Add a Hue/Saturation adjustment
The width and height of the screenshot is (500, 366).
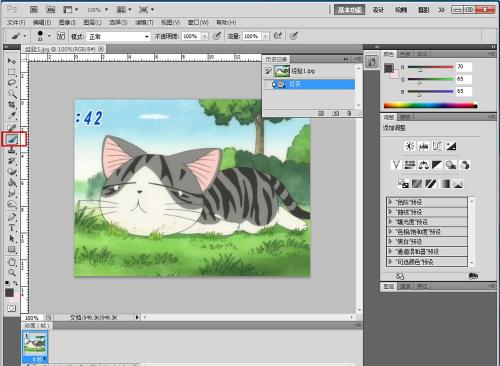pyautogui.click(x=410, y=165)
